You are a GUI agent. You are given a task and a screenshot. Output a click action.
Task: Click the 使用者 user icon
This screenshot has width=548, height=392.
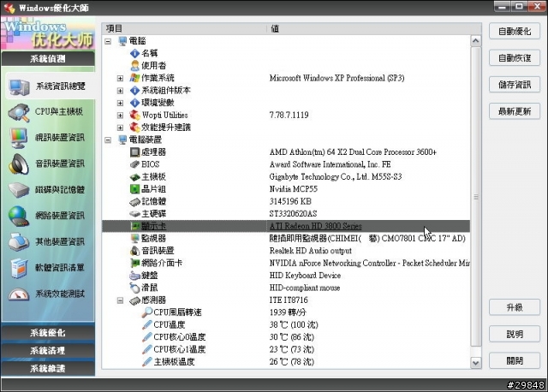[x=134, y=65]
